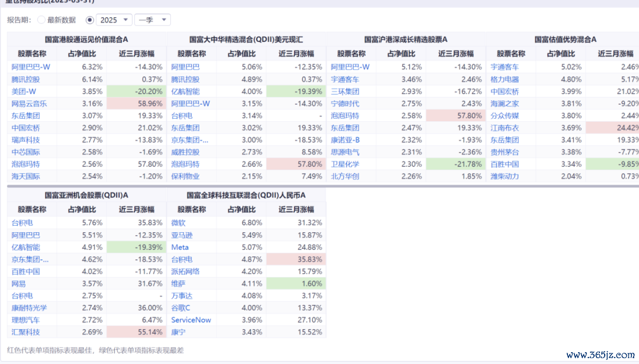Open the 康诺亚-B stock link

click(x=345, y=140)
